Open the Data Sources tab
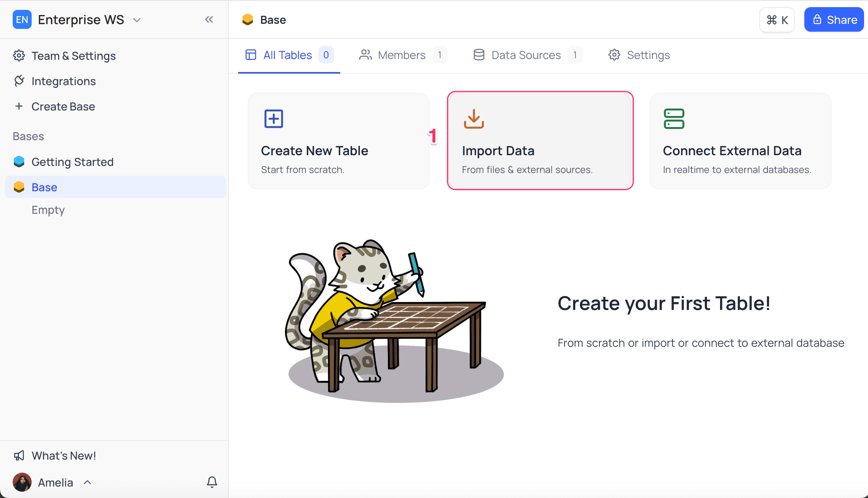This screenshot has height=498, width=868. click(x=526, y=55)
